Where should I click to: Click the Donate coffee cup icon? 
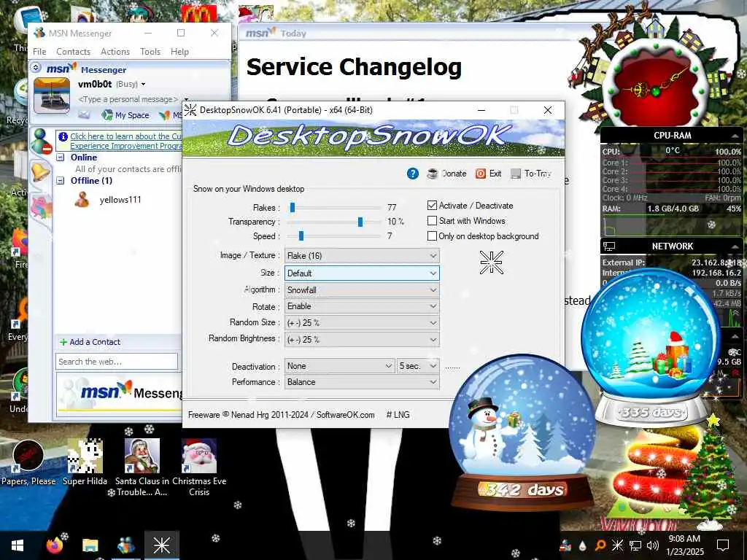(x=432, y=174)
